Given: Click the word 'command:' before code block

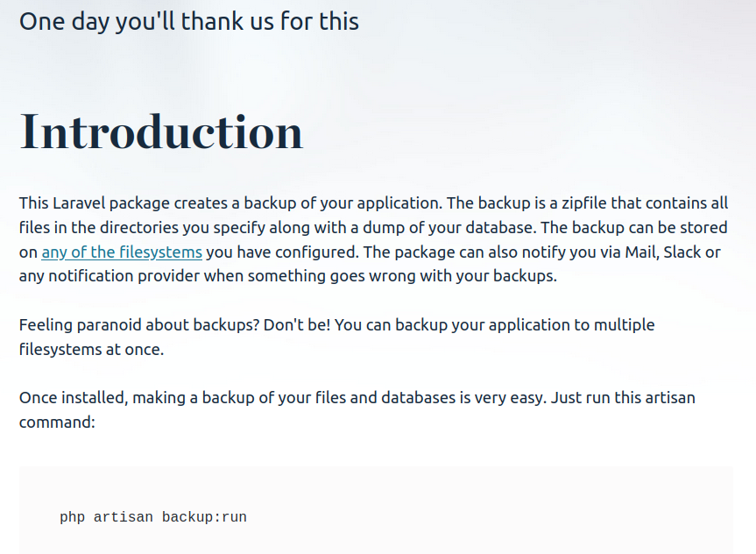Looking at the screenshot, I should tap(57, 423).
